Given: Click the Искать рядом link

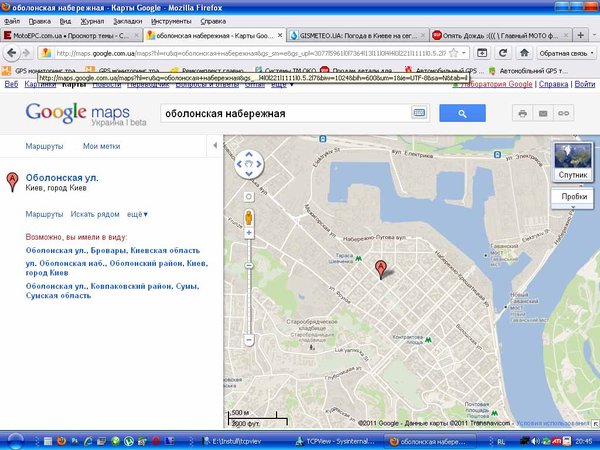Looking at the screenshot, I should pyautogui.click(x=95, y=214).
